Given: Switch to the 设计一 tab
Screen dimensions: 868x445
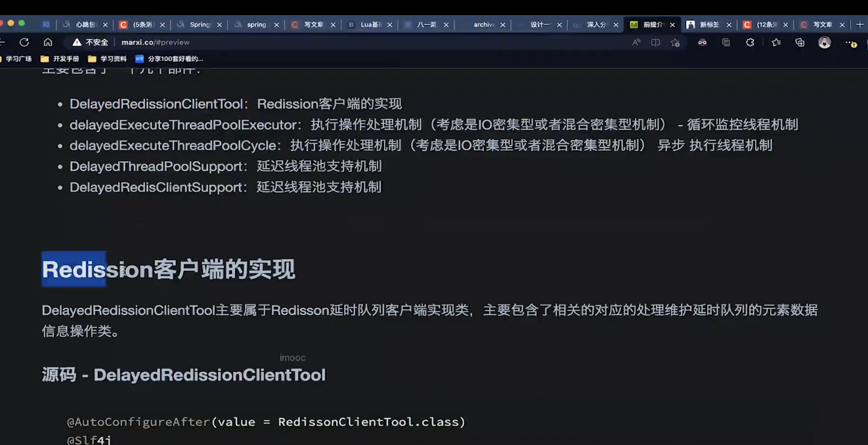Looking at the screenshot, I should pyautogui.click(x=539, y=24).
